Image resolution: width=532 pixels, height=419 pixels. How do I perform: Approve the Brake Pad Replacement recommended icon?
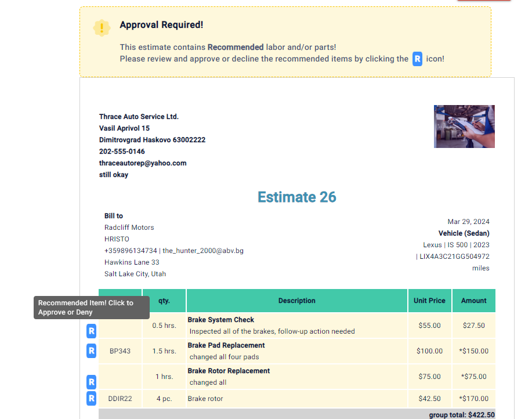pyautogui.click(x=91, y=351)
